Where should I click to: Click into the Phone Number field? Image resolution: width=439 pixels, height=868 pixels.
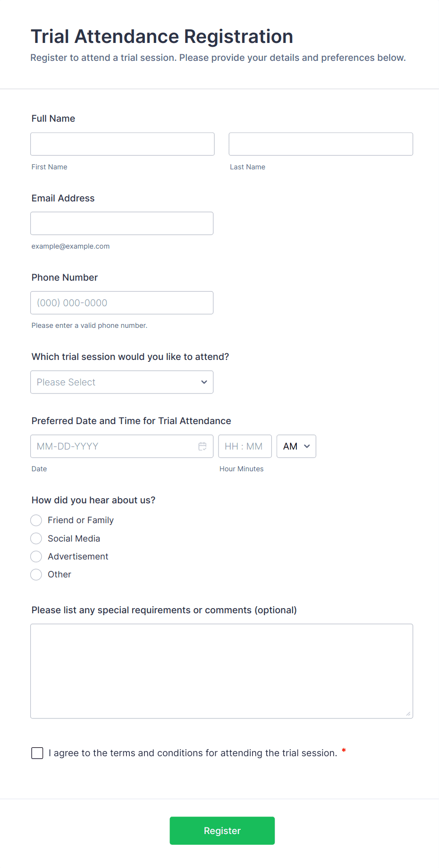click(122, 303)
